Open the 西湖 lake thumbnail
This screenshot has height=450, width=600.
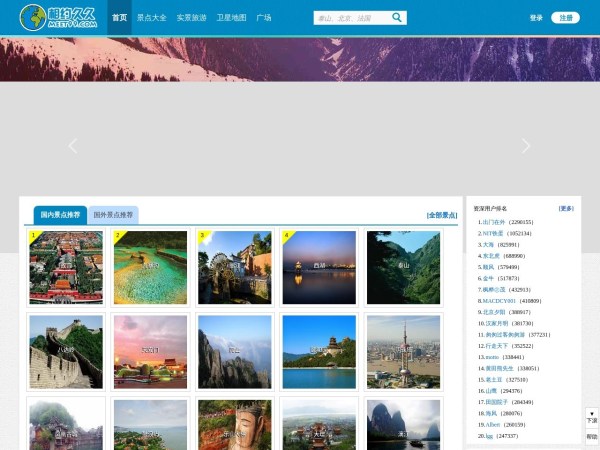click(x=319, y=267)
